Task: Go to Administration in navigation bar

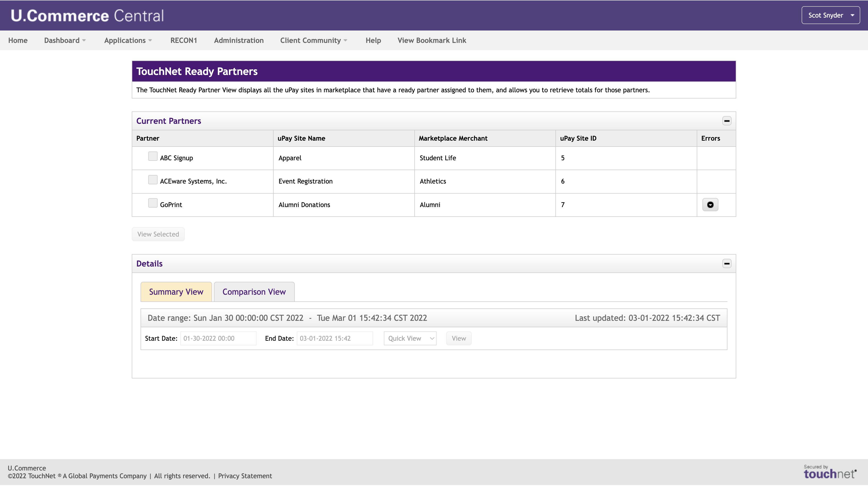Action: [x=238, y=41]
